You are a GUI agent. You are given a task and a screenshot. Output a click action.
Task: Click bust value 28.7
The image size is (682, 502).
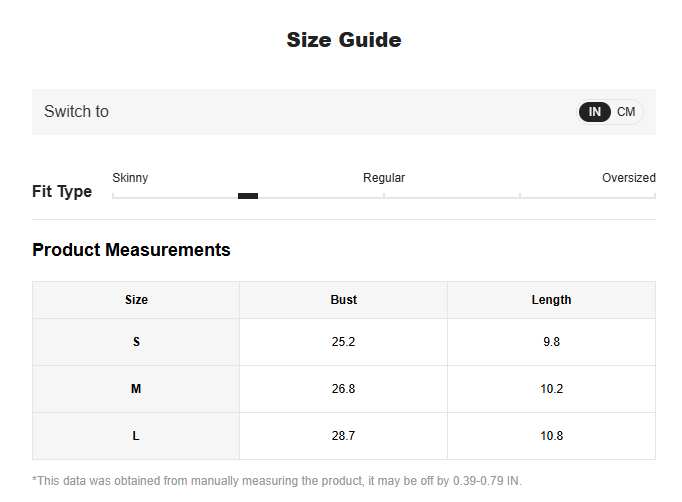[343, 436]
